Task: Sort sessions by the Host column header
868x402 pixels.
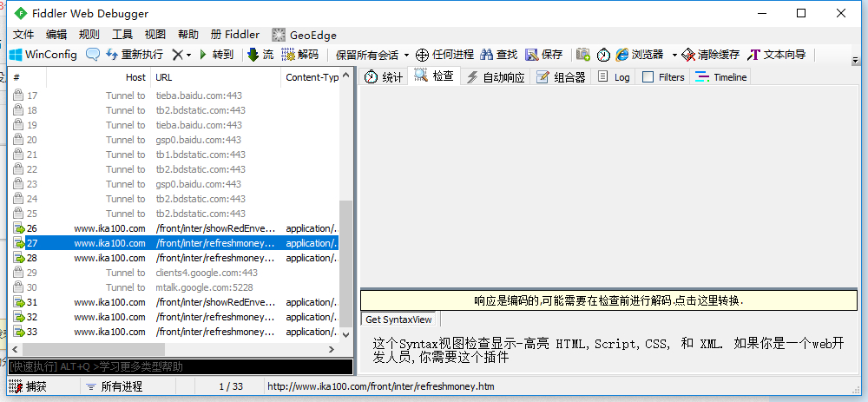Action: click(99, 77)
